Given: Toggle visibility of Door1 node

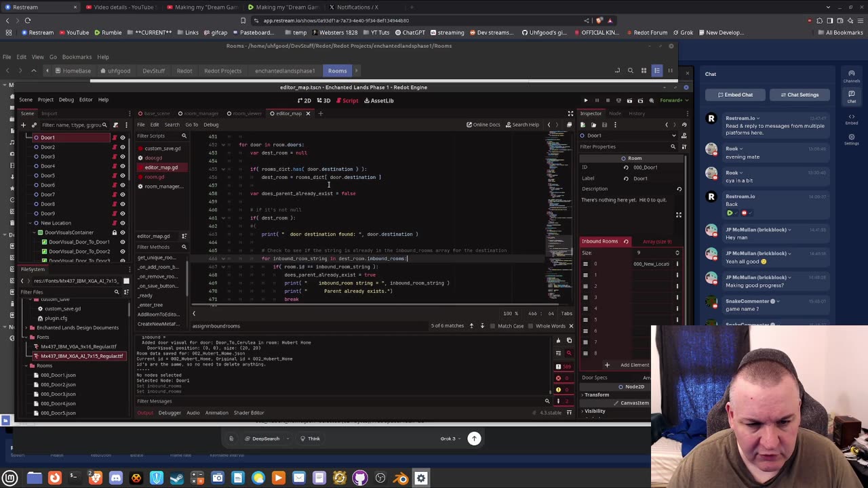Looking at the screenshot, I should point(123,138).
